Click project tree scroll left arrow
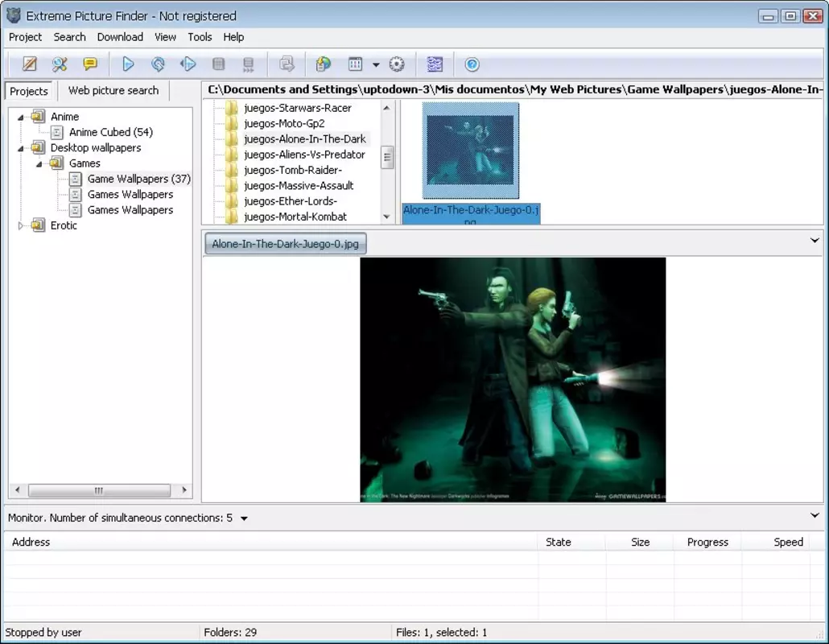The height and width of the screenshot is (644, 829). click(x=18, y=490)
